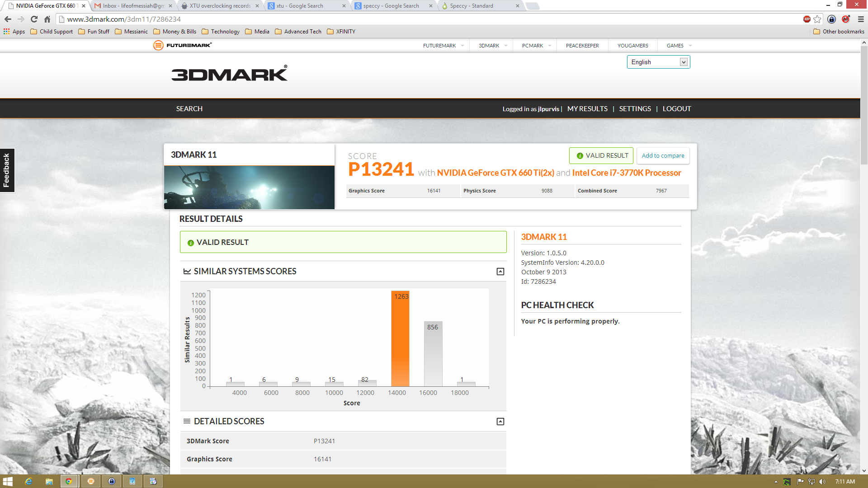Click the gray 856 chart bar

(433, 354)
